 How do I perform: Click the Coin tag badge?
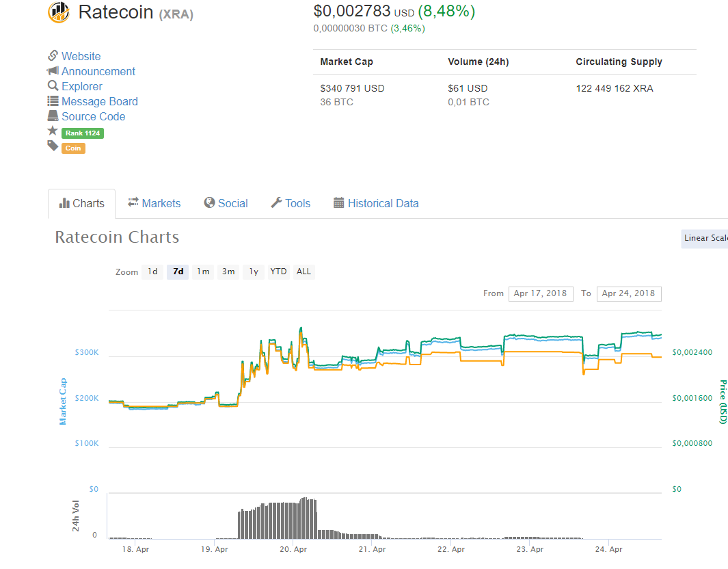click(x=73, y=148)
